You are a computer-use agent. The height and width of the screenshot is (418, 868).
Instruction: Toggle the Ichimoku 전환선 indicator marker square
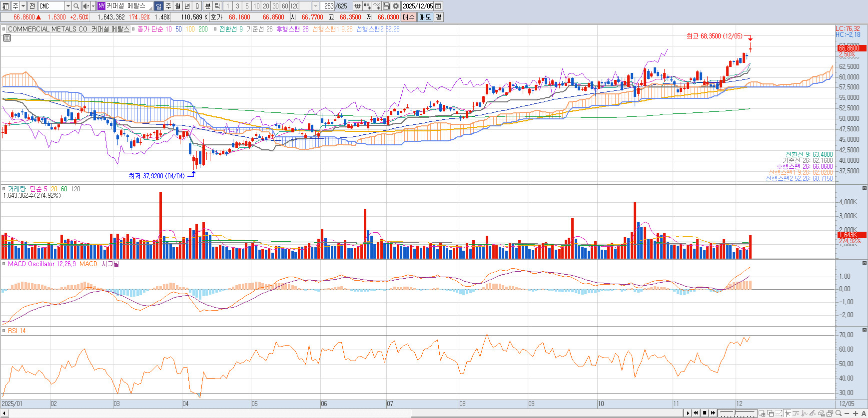tap(215, 29)
